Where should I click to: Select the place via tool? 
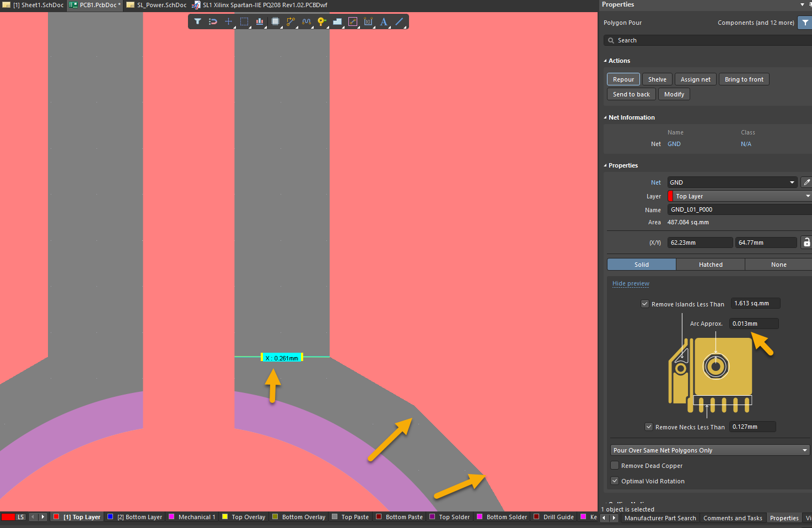(322, 21)
